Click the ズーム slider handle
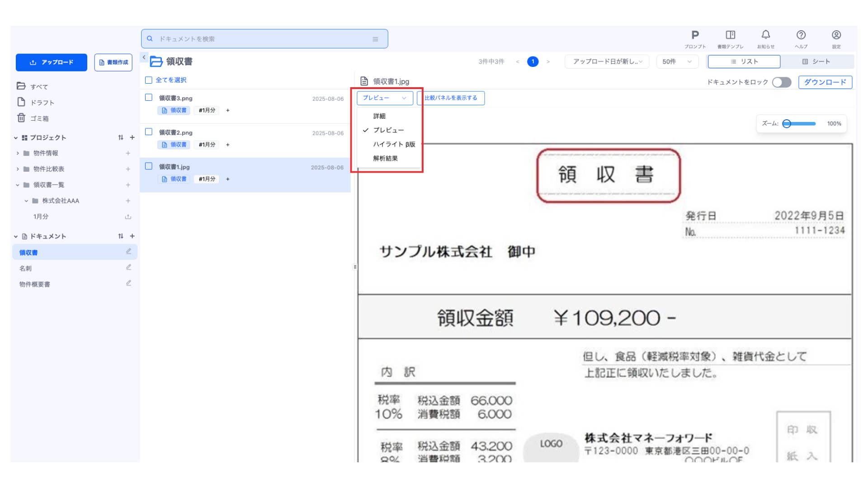The image size is (868, 488). (x=787, y=124)
